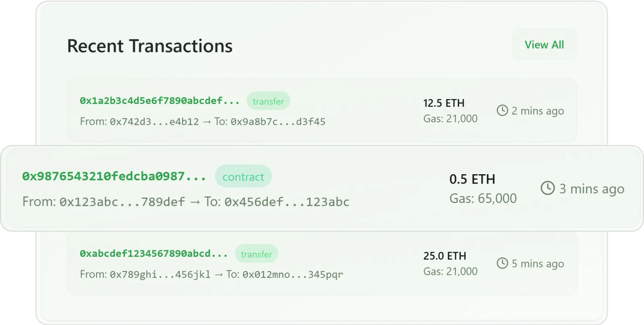Click the 12.5 ETH amount

[444, 103]
